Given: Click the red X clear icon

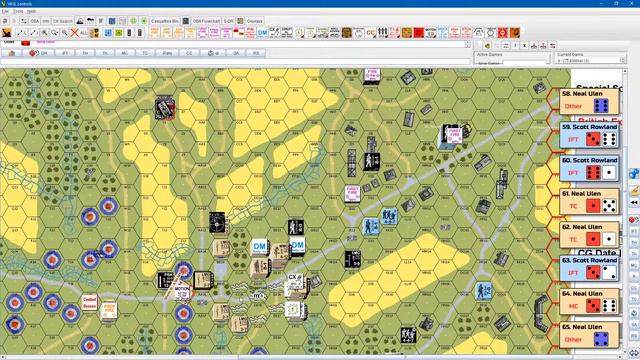Looking at the screenshot, I should click(74, 33).
